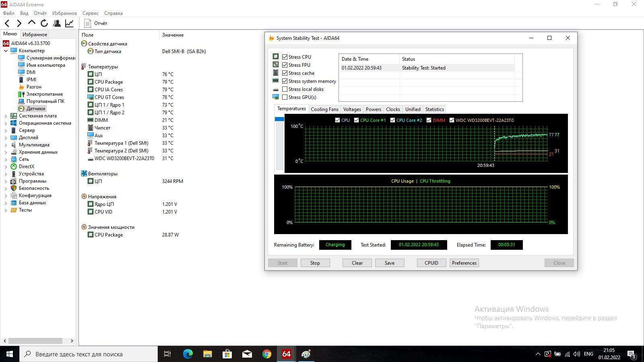The width and height of the screenshot is (644, 362).
Task: Expand the Сервер tree node
Action: tap(6, 130)
